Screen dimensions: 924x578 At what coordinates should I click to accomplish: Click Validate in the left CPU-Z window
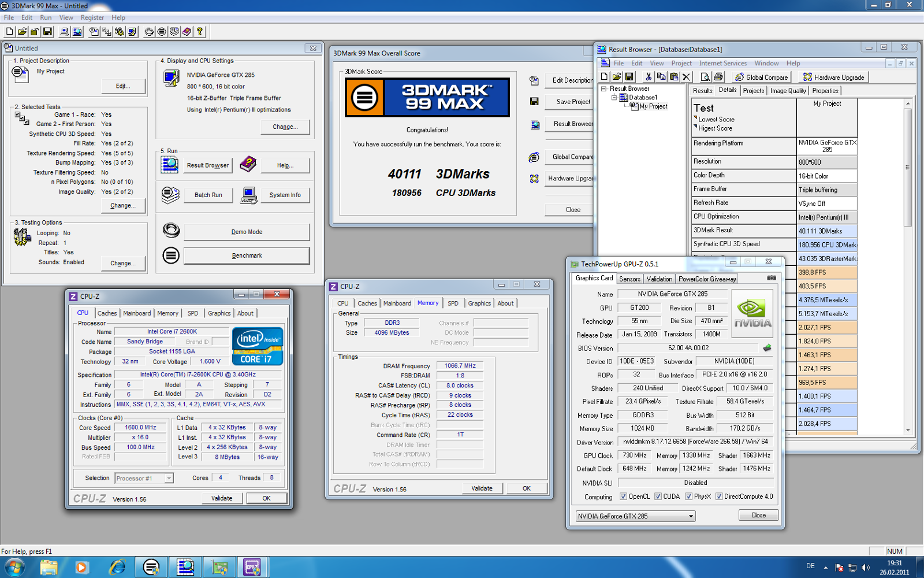coord(222,498)
